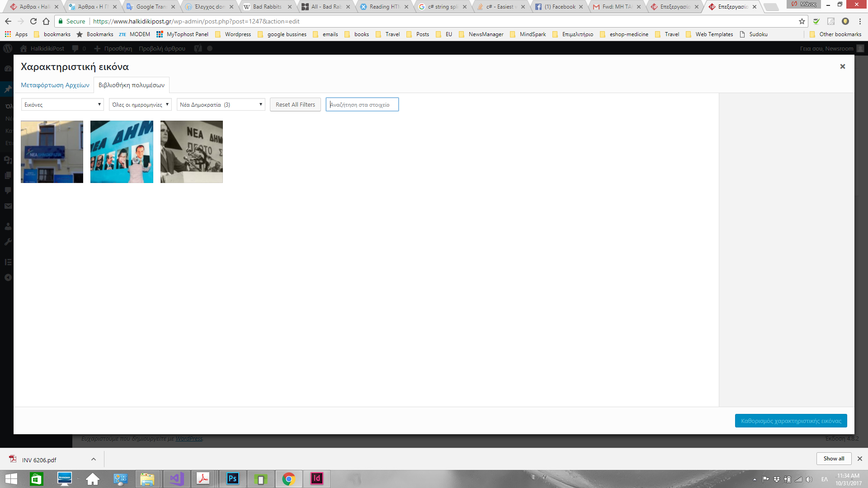The height and width of the screenshot is (488, 868).
Task: Open Visual Studio from taskbar
Action: pyautogui.click(x=177, y=479)
